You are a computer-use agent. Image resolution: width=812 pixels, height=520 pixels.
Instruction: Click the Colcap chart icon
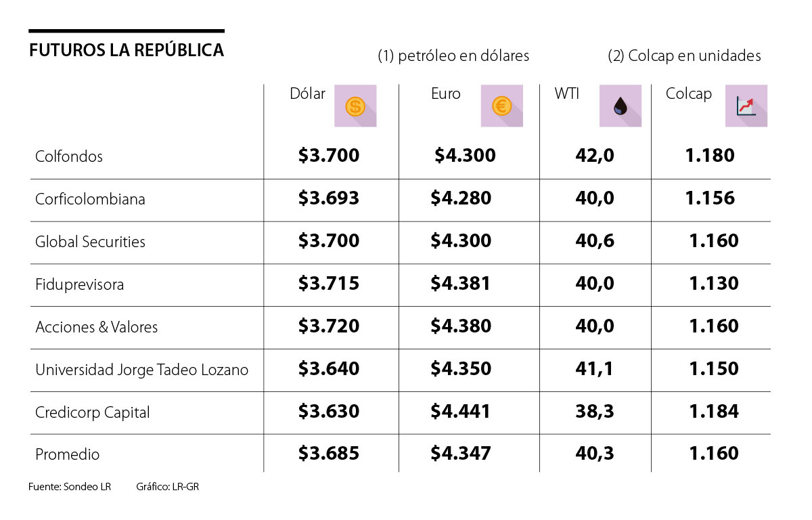click(x=746, y=106)
